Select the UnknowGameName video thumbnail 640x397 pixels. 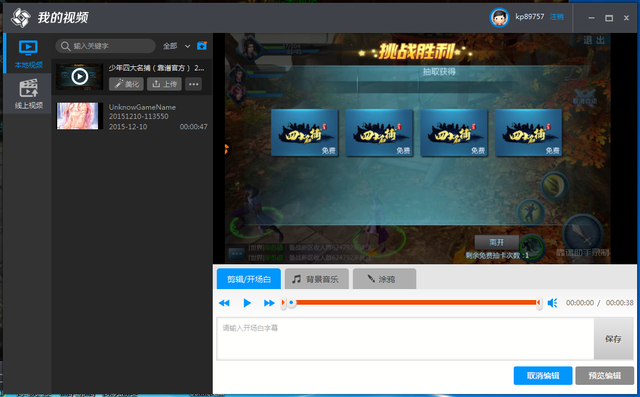78,116
